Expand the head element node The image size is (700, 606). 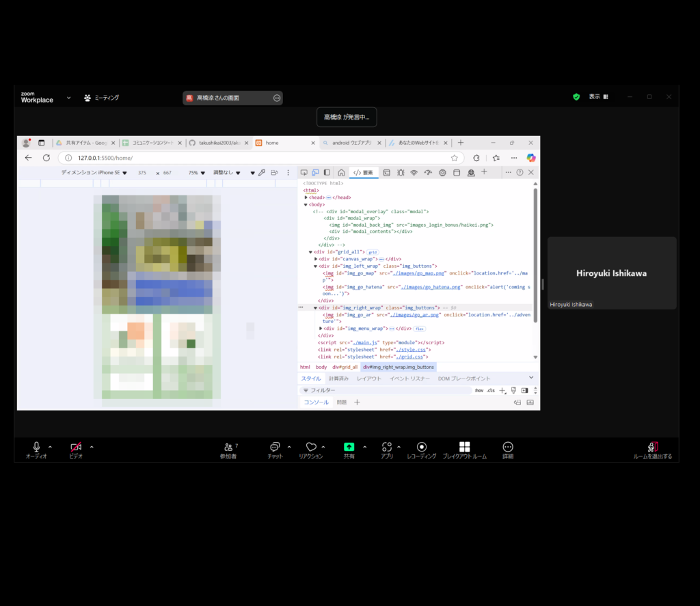pos(306,197)
